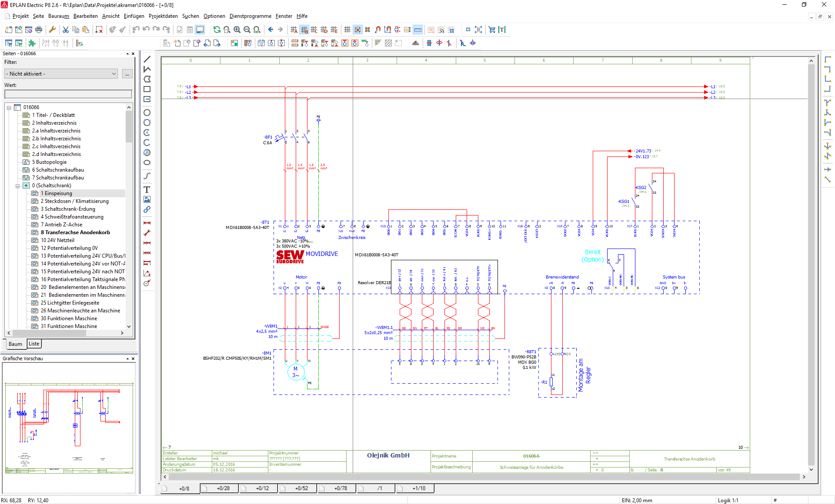The image size is (835, 504).
Task: Select the rectangle drawing tool
Action: [x=147, y=89]
